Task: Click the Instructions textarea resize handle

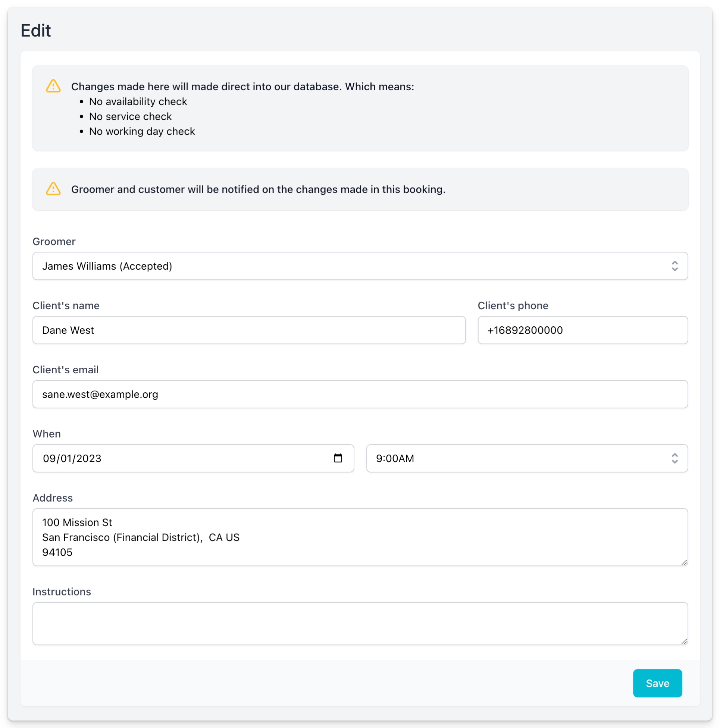Action: coord(684,641)
